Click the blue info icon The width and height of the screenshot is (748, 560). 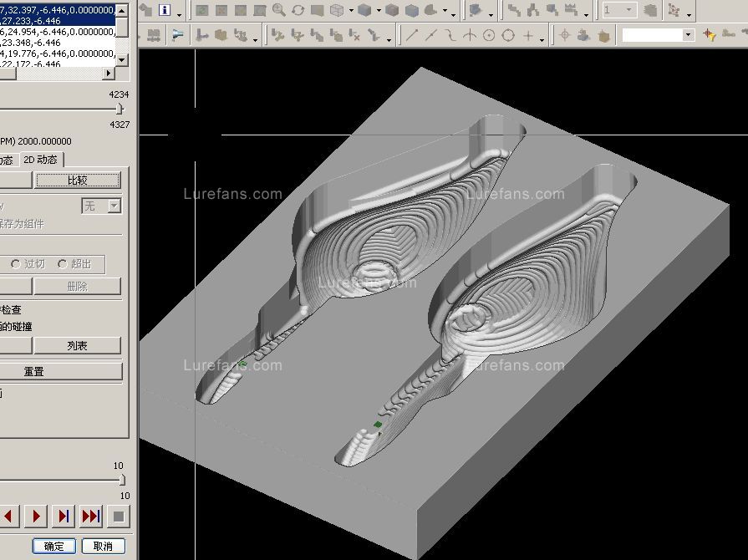pyautogui.click(x=165, y=11)
